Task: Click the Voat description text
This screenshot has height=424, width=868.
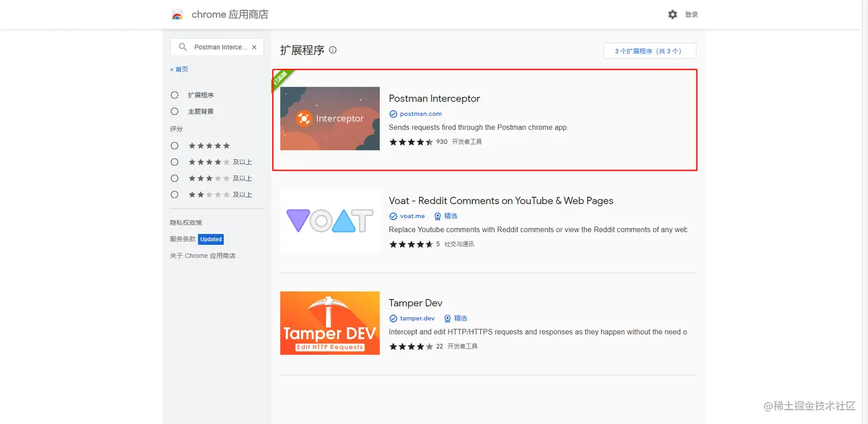Action: point(538,230)
